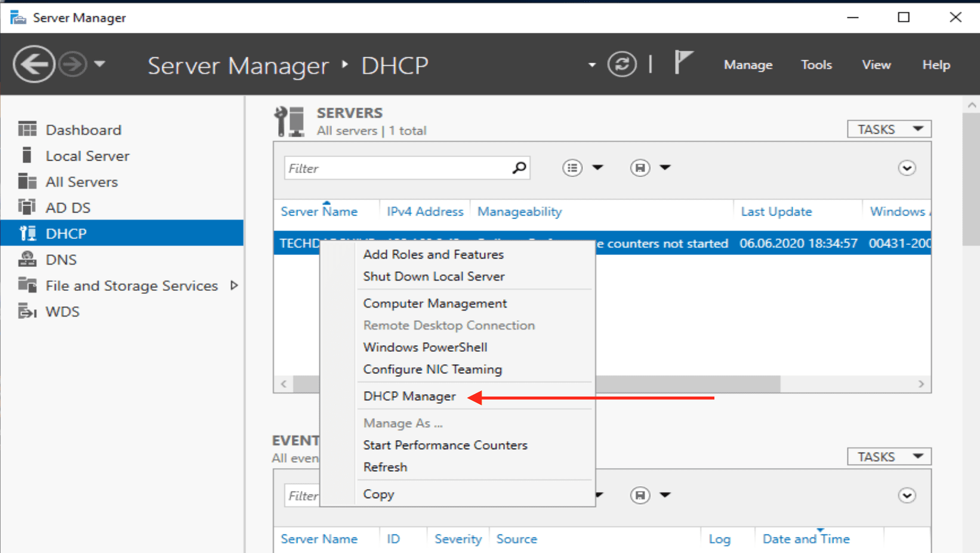Sort servers by IPv4 Address column
The image size is (980, 553).
[425, 211]
